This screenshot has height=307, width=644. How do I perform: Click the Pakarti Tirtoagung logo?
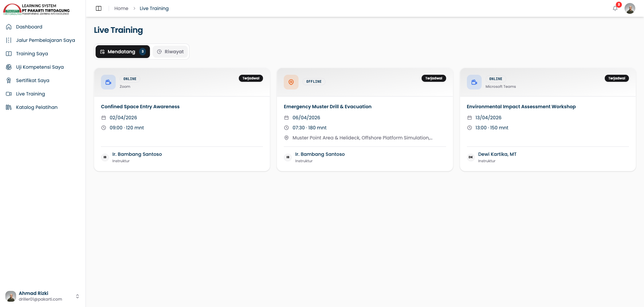tap(37, 9)
